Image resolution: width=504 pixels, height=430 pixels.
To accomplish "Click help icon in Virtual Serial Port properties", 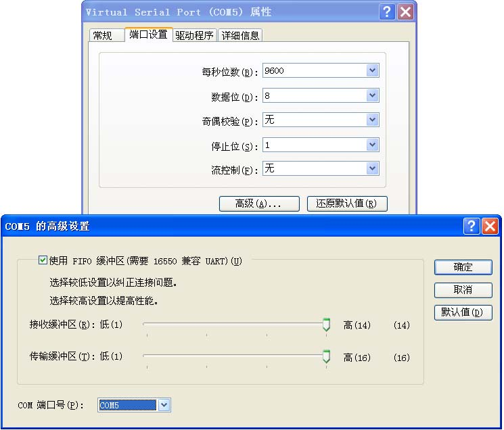I will coord(387,12).
